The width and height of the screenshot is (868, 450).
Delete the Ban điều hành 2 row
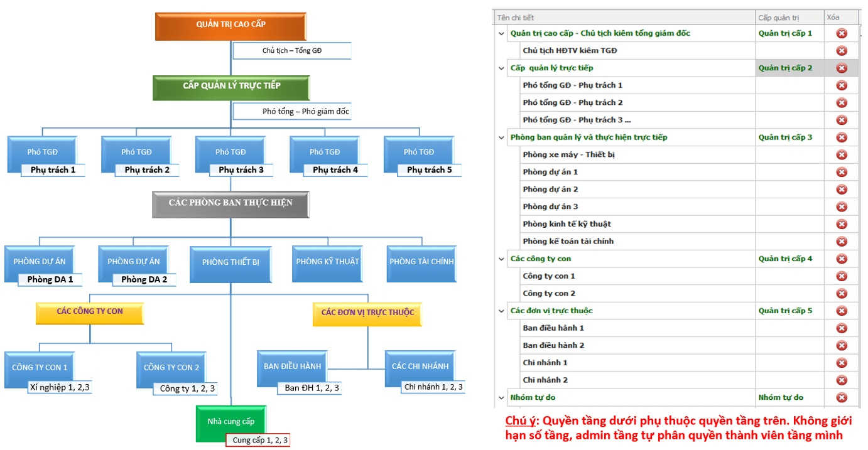(842, 346)
